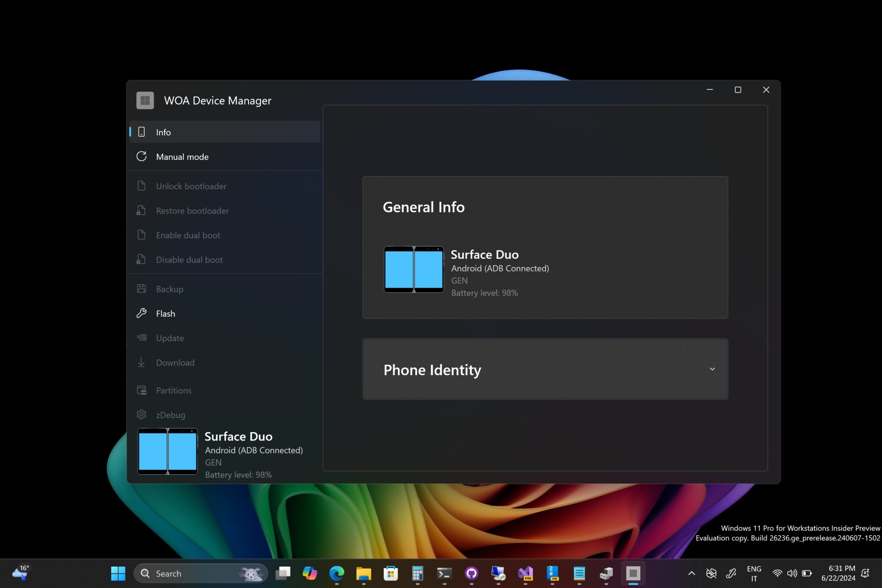Open the ENG/IT language switcher
This screenshot has width=882, height=588.
754,573
